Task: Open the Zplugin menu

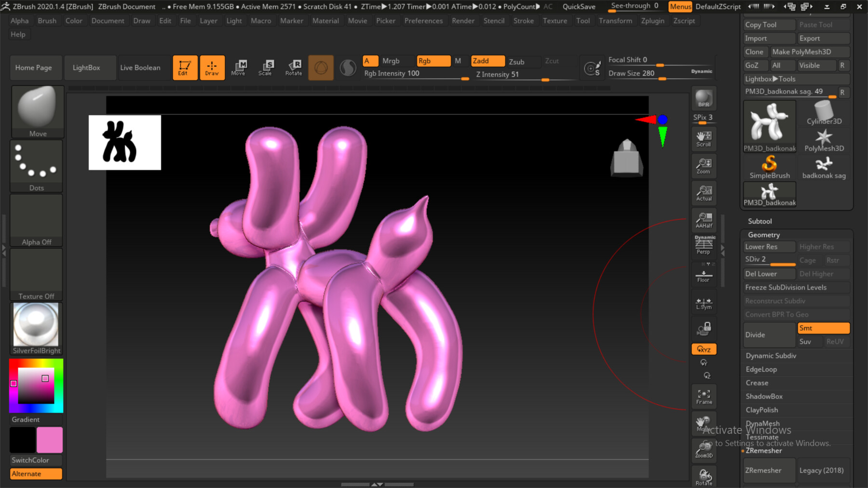Action: point(653,20)
